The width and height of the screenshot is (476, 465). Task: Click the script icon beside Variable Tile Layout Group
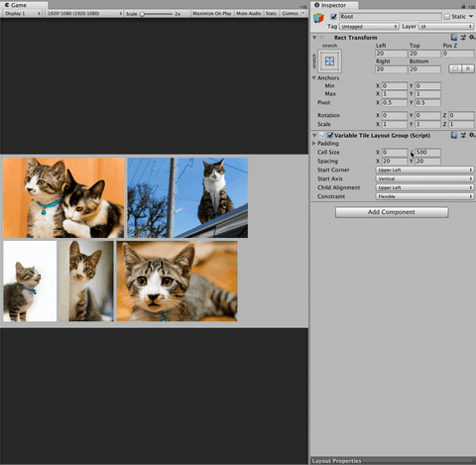(x=321, y=135)
